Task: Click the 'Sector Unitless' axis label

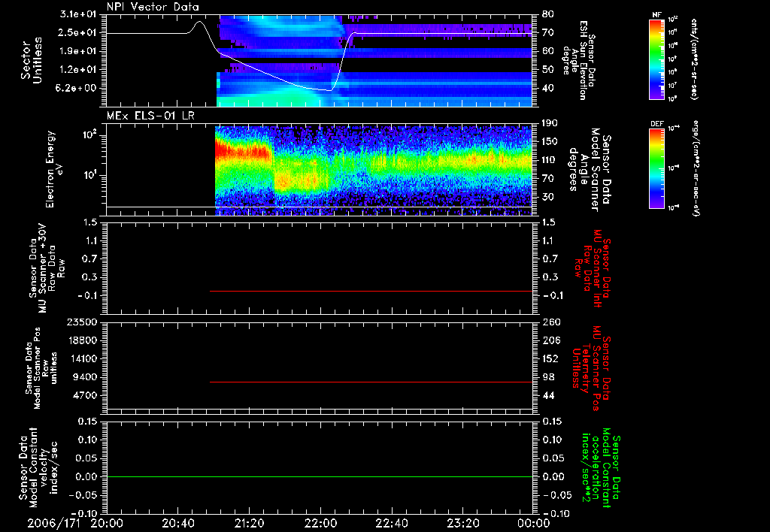Action: point(32,61)
